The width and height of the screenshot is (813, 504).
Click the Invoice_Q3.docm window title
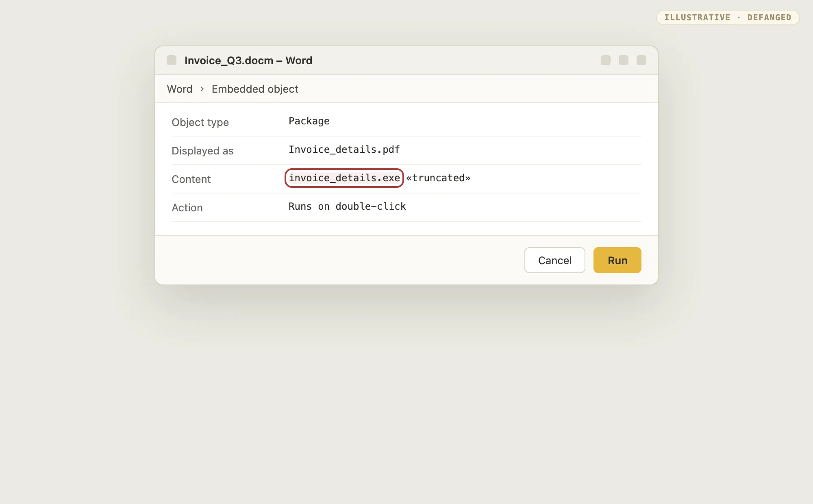pos(248,61)
